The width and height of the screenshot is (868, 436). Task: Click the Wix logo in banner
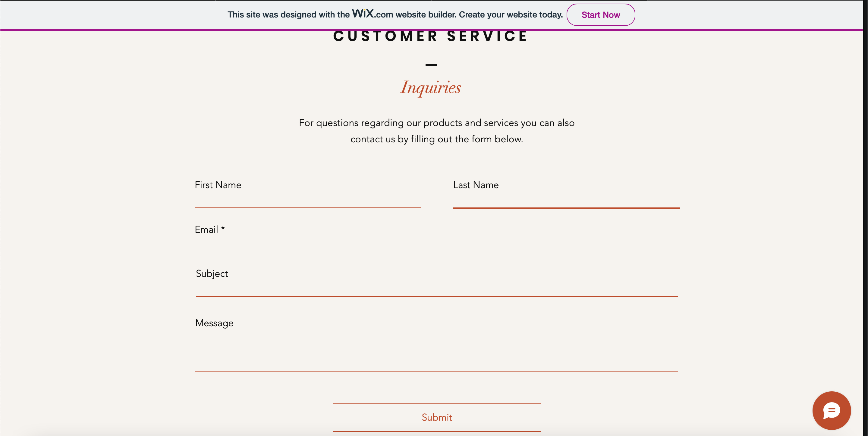tap(363, 14)
